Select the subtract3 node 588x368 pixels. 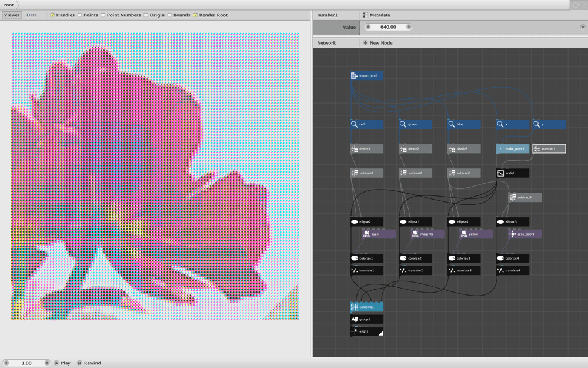[465, 173]
